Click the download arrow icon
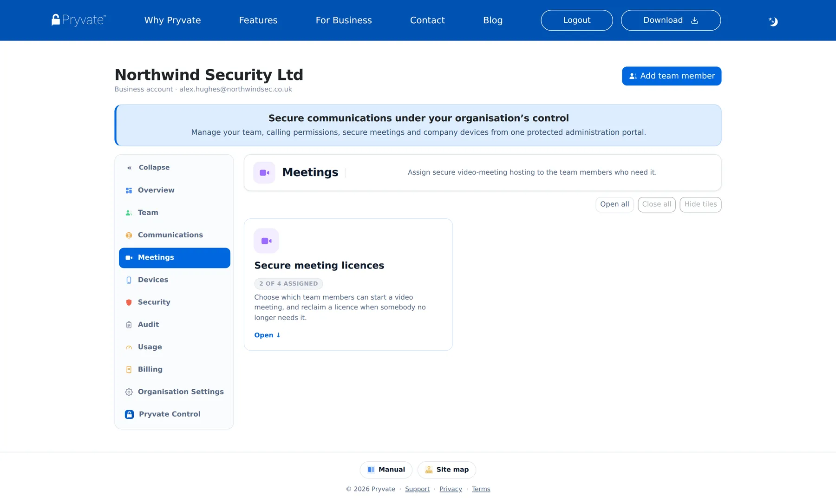The image size is (836, 504). 695,20
